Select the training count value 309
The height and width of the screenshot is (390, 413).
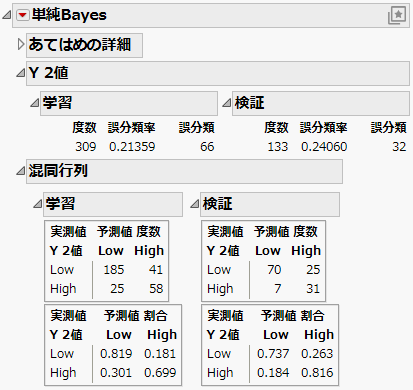(x=86, y=147)
